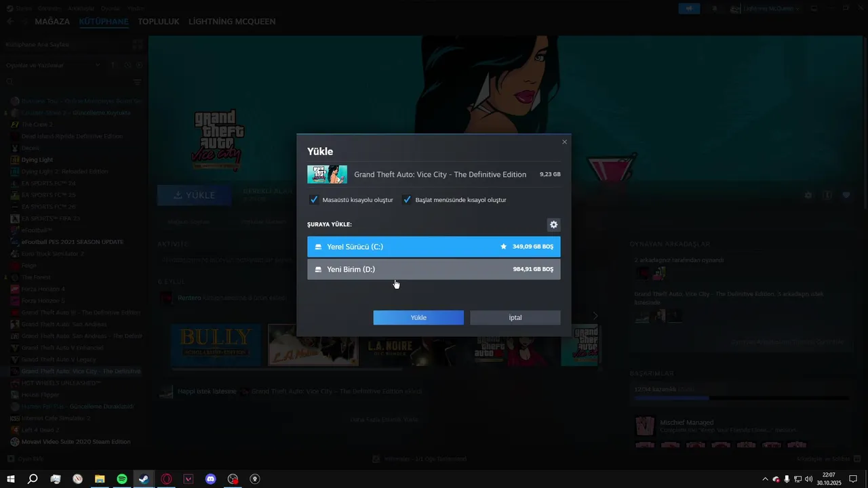Click the ready-to-play filter icon
The image size is (868, 488).
(x=139, y=65)
